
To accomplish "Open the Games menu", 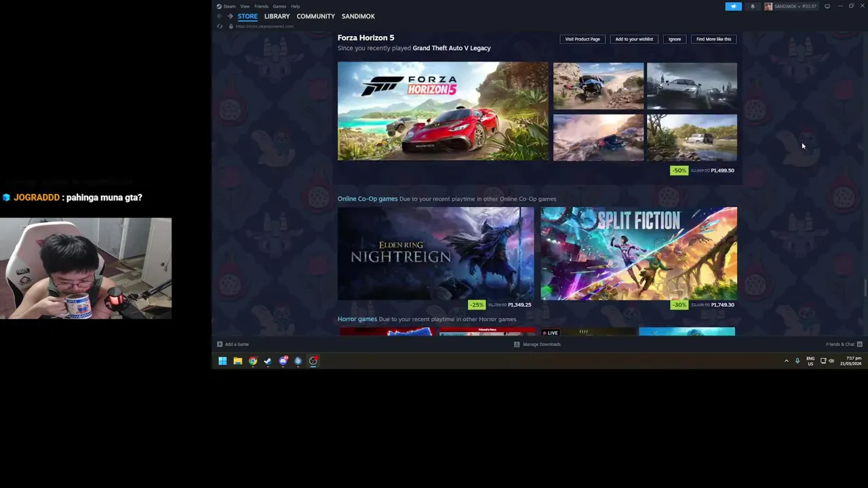I will (279, 6).
